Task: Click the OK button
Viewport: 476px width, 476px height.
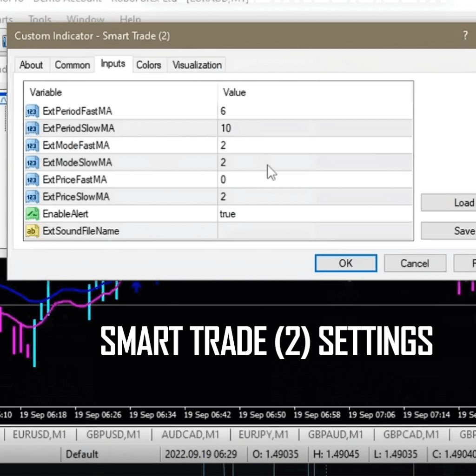Action: point(345,263)
